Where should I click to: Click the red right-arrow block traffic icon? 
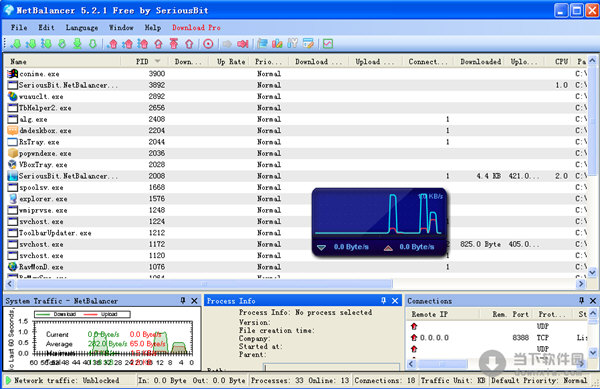click(x=243, y=44)
